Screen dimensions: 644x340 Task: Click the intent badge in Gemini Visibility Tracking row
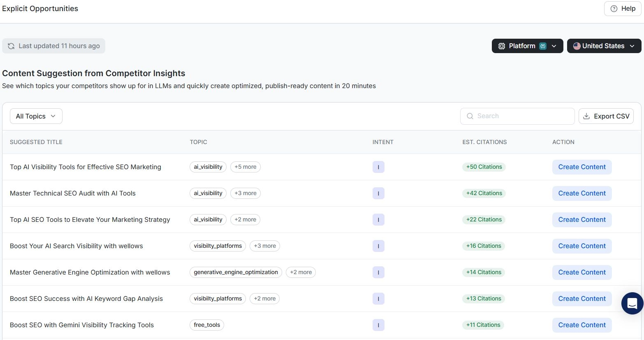point(378,325)
